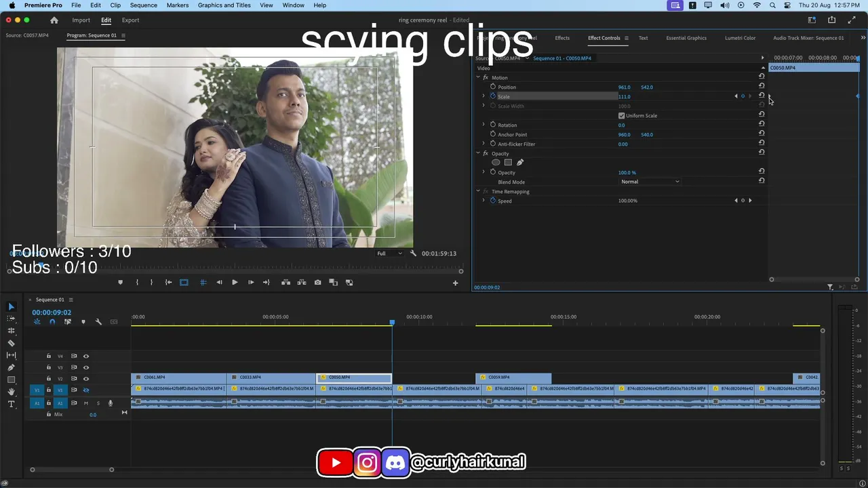Expand the Rotation property
The height and width of the screenshot is (488, 868).
[484, 125]
